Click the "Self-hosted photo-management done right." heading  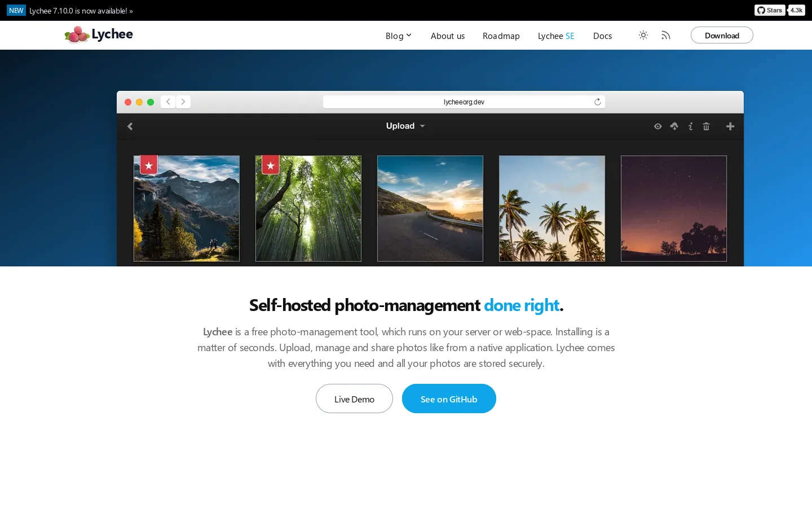point(406,305)
